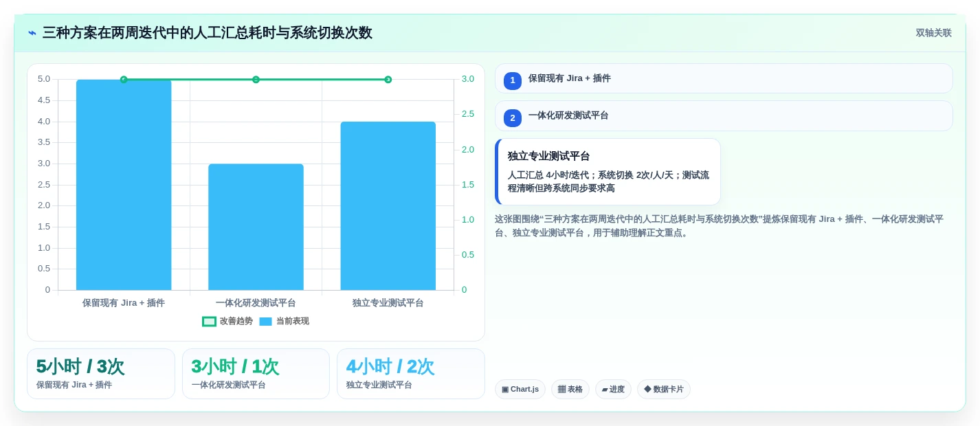The width and height of the screenshot is (980, 426).
Task: Select the numbered badge 2 icon
Action: 513,117
